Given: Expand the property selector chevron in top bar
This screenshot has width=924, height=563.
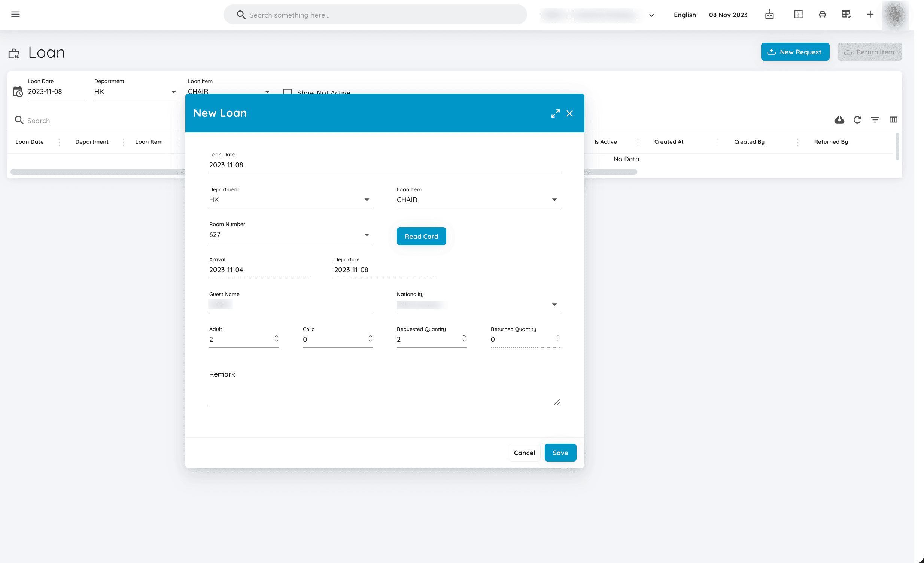Looking at the screenshot, I should 651,15.
